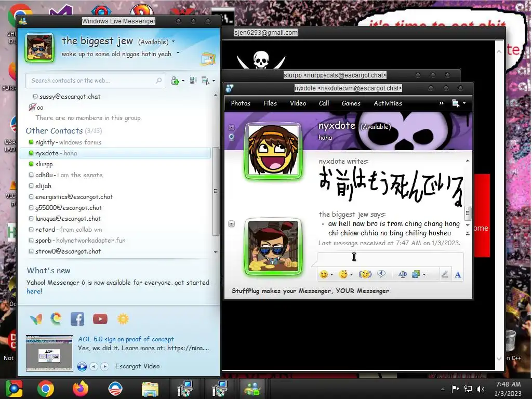Collapse my display picture arrow in chat
The height and width of the screenshot is (399, 532).
tap(231, 224)
